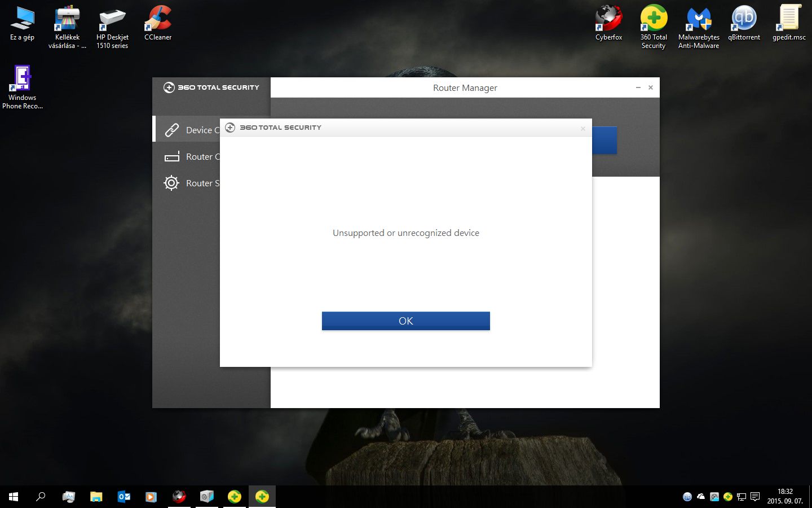812x508 pixels.
Task: Click the gray and blue cloud tray icon
Action: (x=714, y=497)
